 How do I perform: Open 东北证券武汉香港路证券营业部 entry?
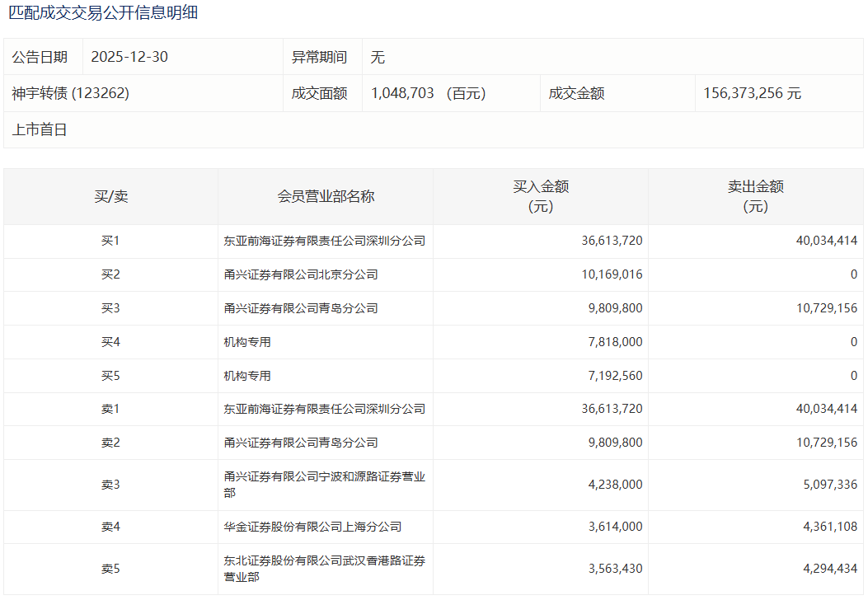click(324, 569)
